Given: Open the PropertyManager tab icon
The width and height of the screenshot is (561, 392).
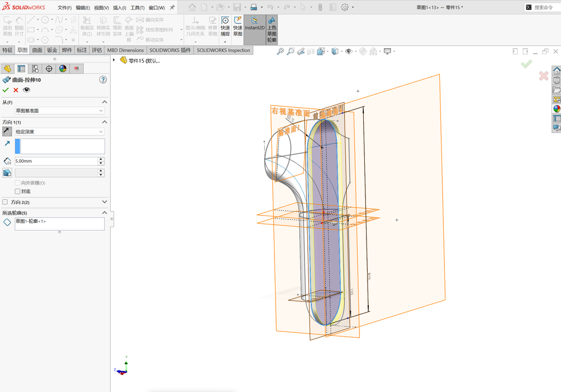Looking at the screenshot, I should pos(21,68).
